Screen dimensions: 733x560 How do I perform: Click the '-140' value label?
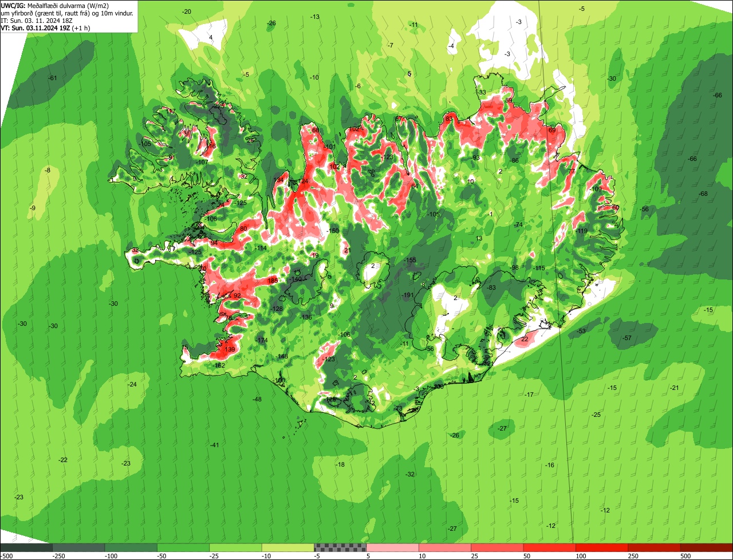point(295,279)
